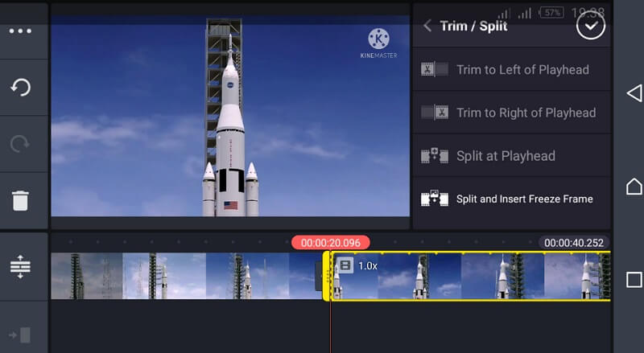Screen dimensions: 644x353
Task: Tap the rocket video preview
Action: pos(230,121)
